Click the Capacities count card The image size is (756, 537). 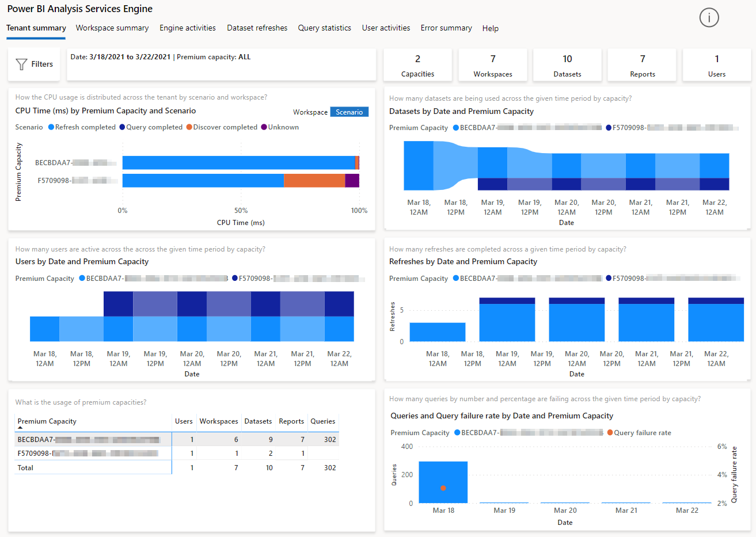point(417,65)
